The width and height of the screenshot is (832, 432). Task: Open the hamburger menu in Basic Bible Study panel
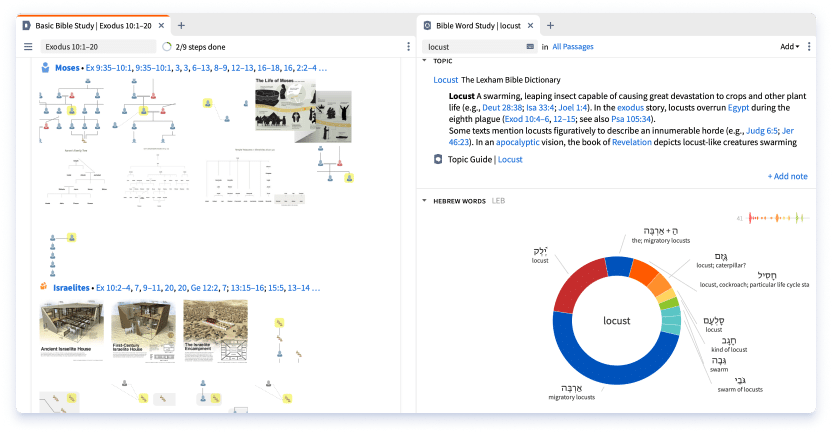tap(28, 47)
